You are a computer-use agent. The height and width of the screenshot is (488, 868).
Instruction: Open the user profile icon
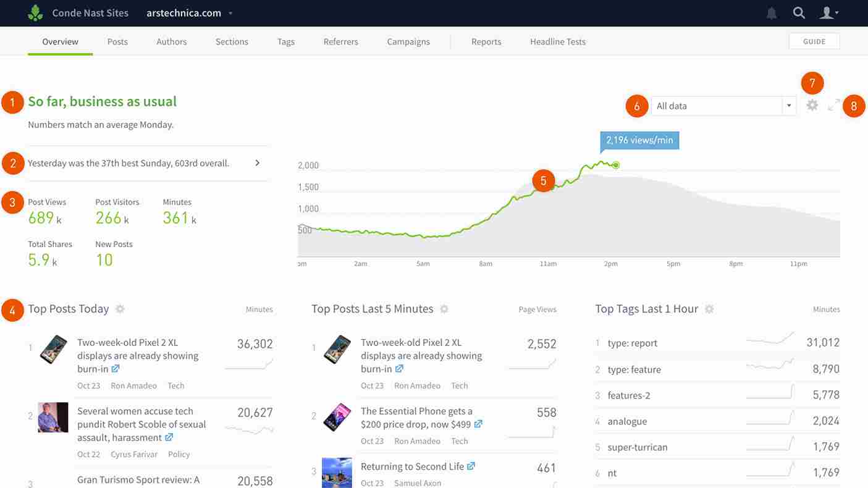[x=827, y=12]
